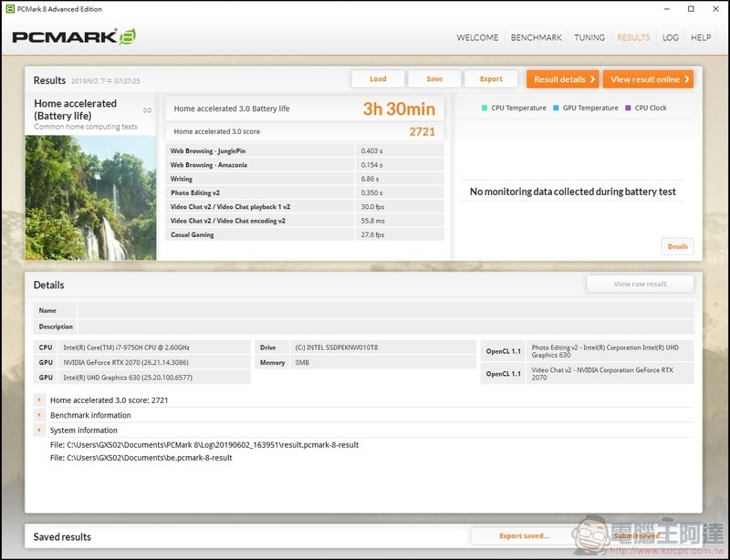Viewport: 730px width, 560px height.
Task: Click the PCMark 8 title bar app icon
Action: click(10, 9)
